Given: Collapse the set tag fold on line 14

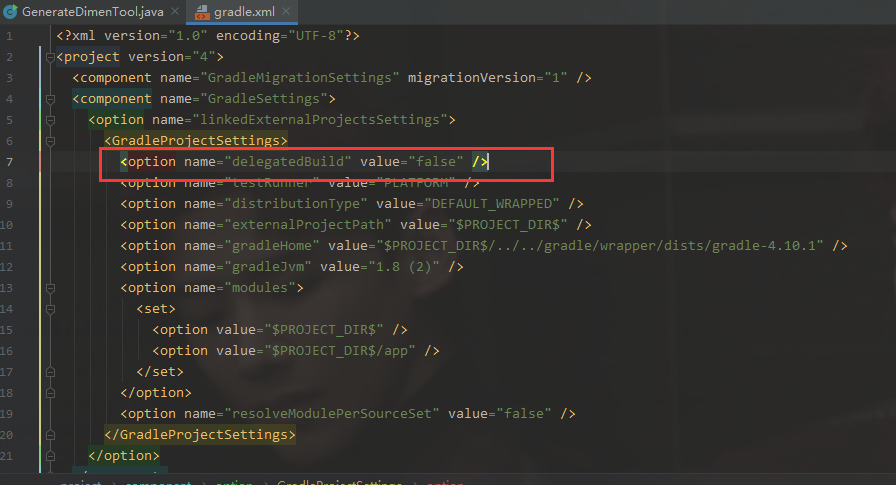Looking at the screenshot, I should pyautogui.click(x=50, y=309).
